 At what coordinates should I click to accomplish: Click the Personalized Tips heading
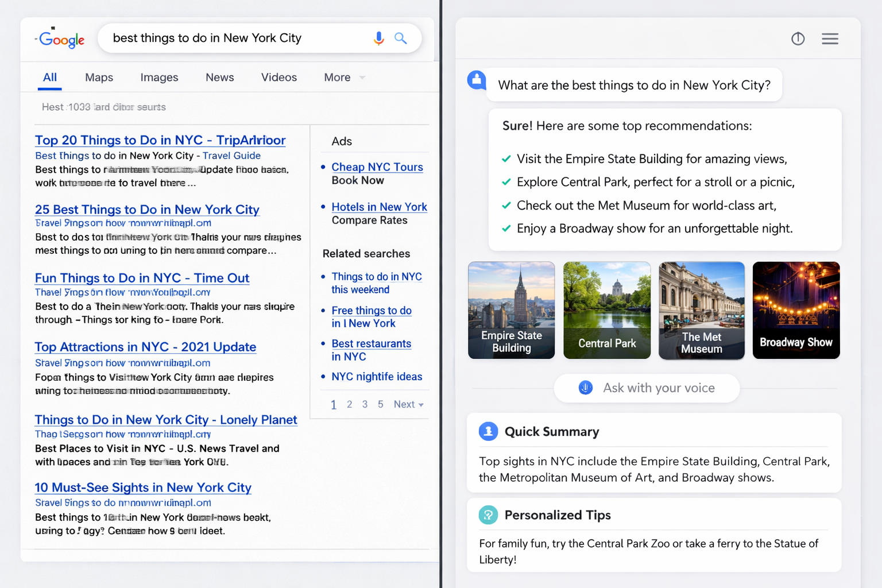(x=558, y=514)
